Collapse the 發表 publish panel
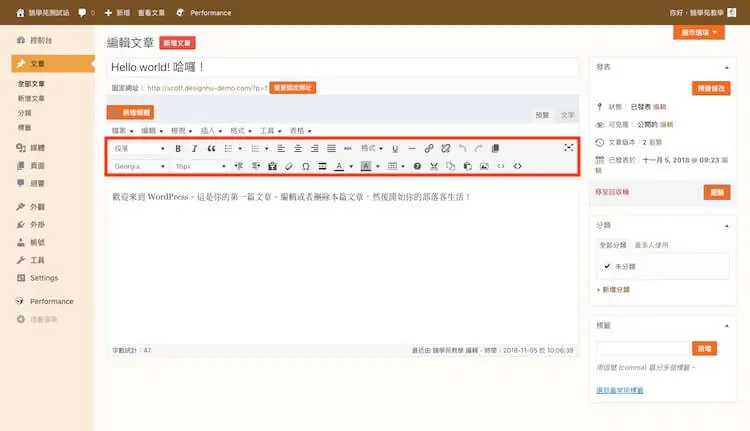 pos(727,67)
